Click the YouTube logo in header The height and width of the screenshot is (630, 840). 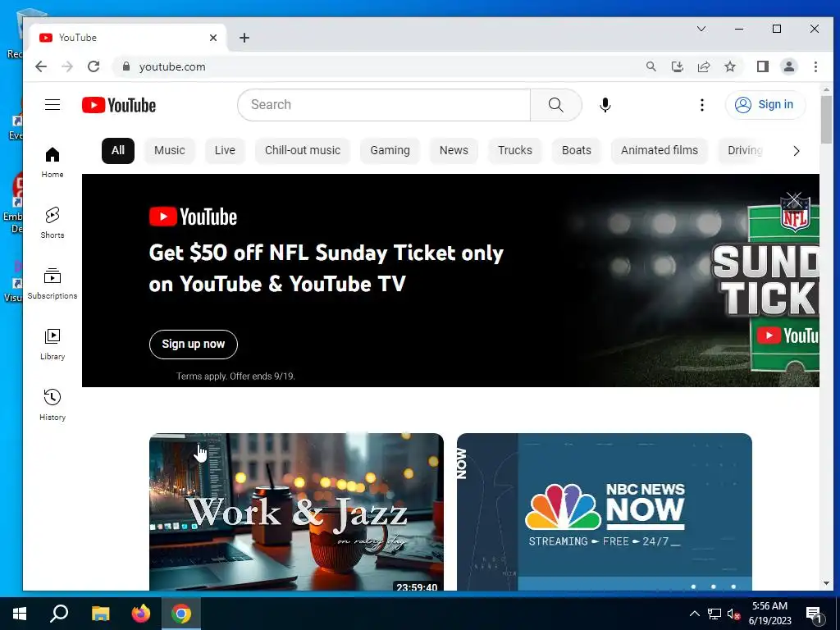coord(119,105)
